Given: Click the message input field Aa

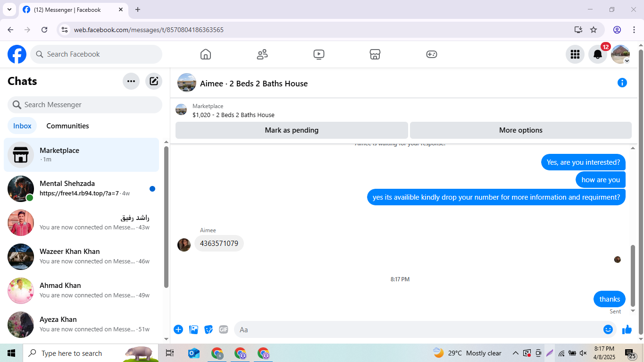Looking at the screenshot, I should click(x=418, y=329).
